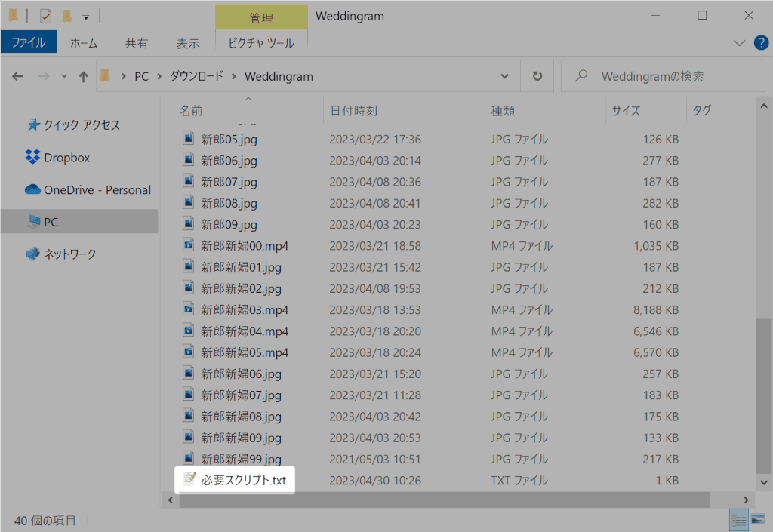This screenshot has height=532, width=773.
Task: Open the search box for Weddingram
Action: tap(663, 75)
